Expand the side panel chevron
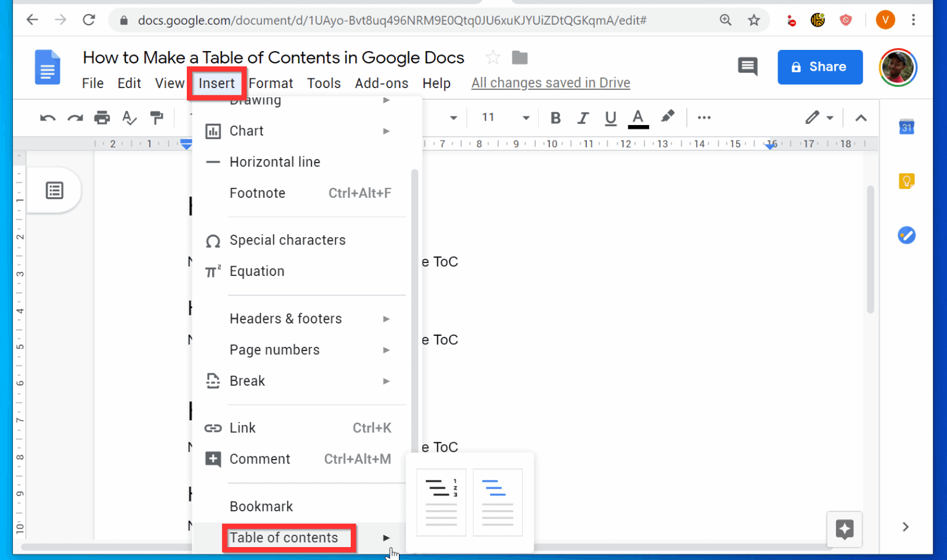The height and width of the screenshot is (560, 947). coord(906,527)
